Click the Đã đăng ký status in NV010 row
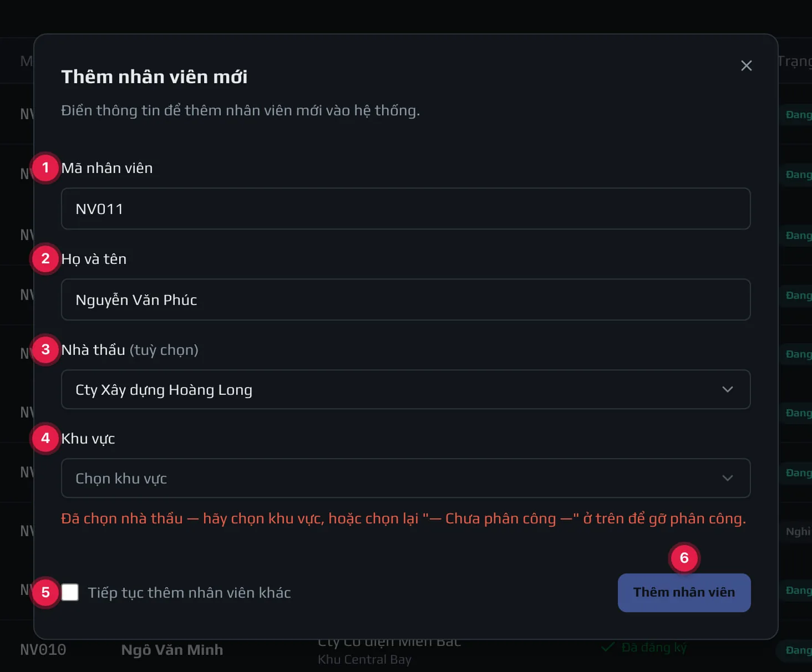 [644, 647]
